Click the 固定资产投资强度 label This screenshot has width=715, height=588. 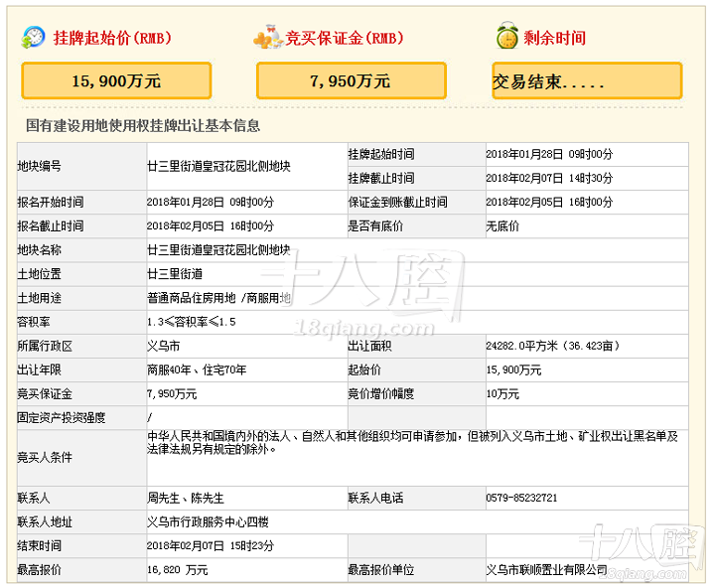(62, 418)
